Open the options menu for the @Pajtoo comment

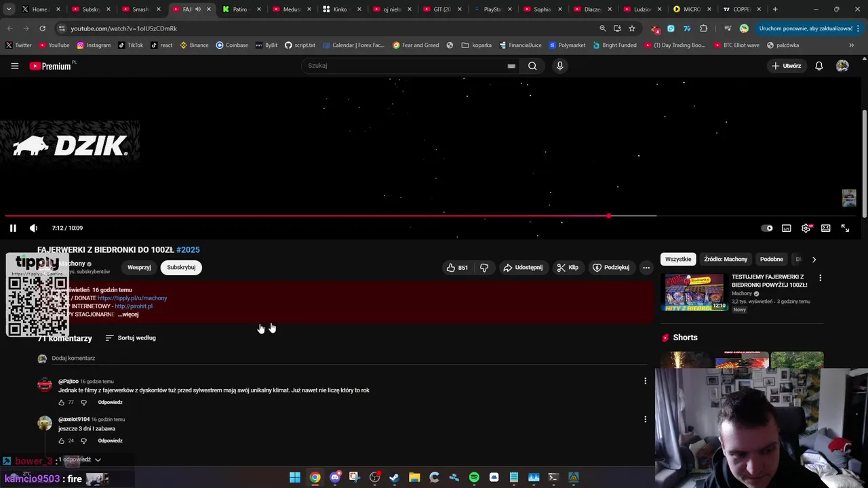645,381
